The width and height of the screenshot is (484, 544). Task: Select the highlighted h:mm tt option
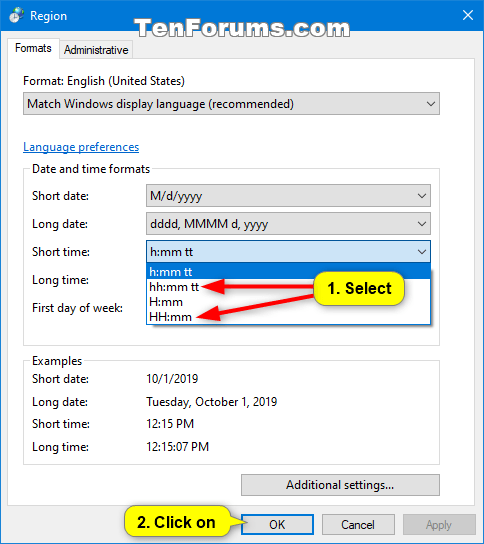[288, 271]
